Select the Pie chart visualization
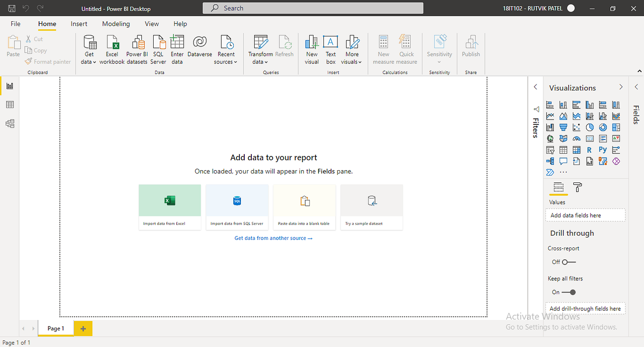Viewport: 644px width, 347px height. pyautogui.click(x=589, y=127)
